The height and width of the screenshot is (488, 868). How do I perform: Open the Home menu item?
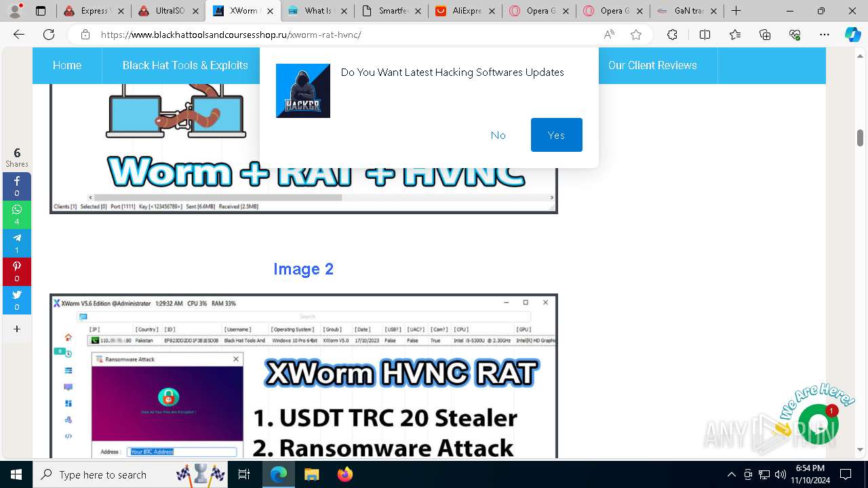(x=67, y=65)
